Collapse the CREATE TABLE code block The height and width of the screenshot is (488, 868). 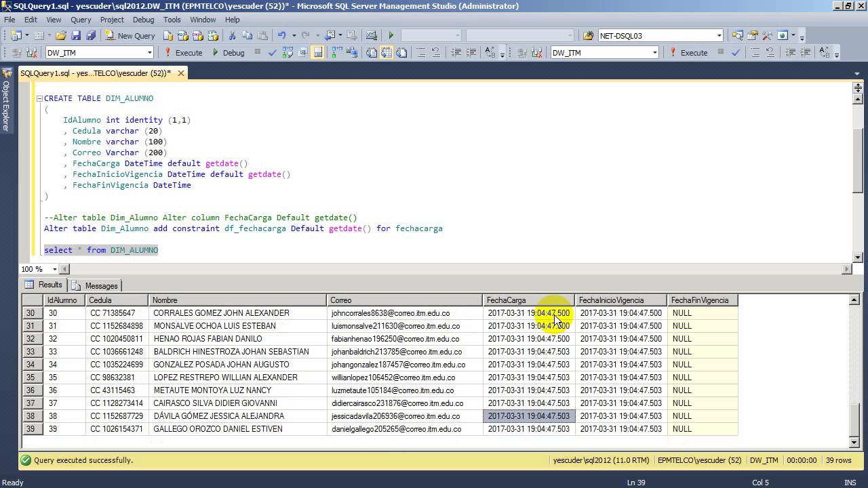point(39,98)
